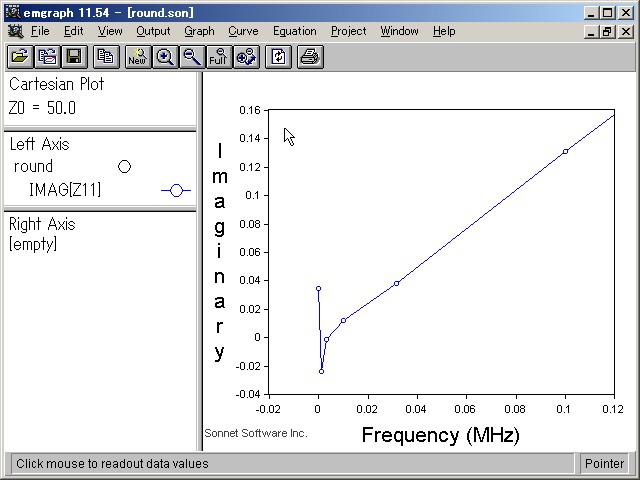Open the Graph menu
640x480 pixels.
199,31
